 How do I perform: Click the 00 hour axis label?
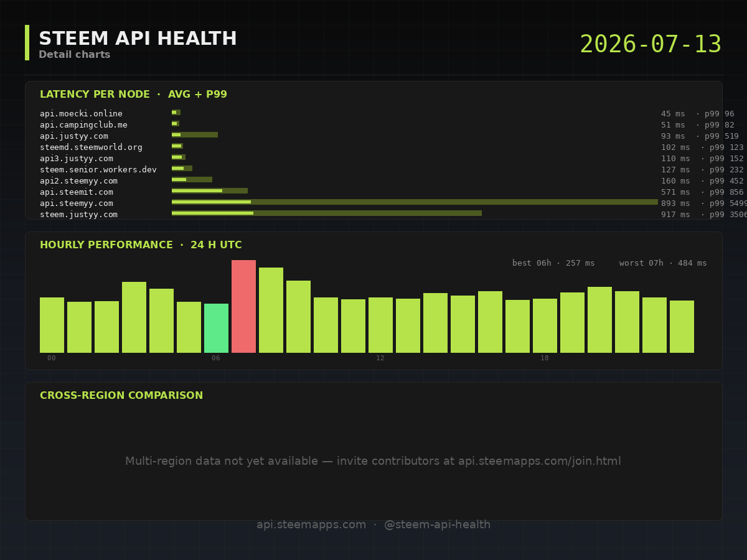coord(52,358)
